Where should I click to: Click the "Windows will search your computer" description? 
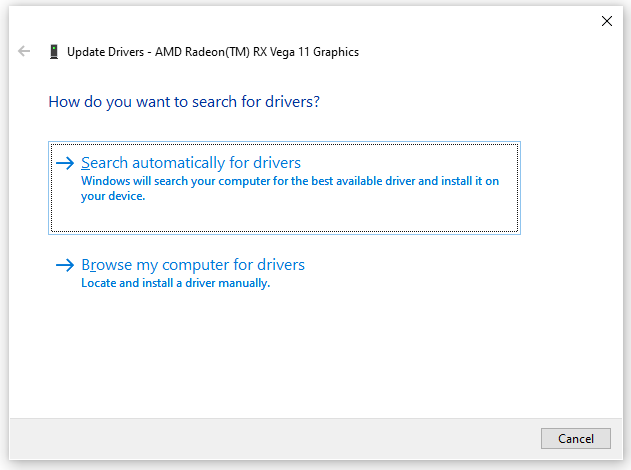pos(289,181)
